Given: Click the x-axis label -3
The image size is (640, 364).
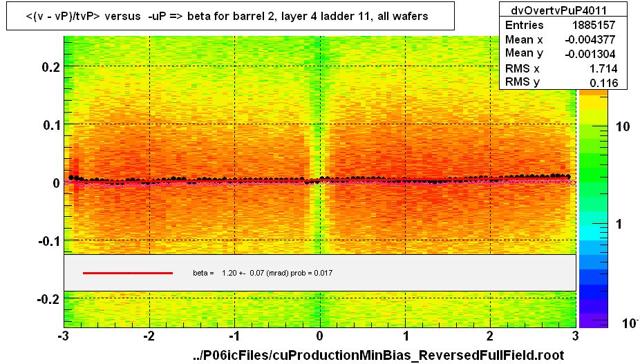Looking at the screenshot, I should click(x=62, y=336).
